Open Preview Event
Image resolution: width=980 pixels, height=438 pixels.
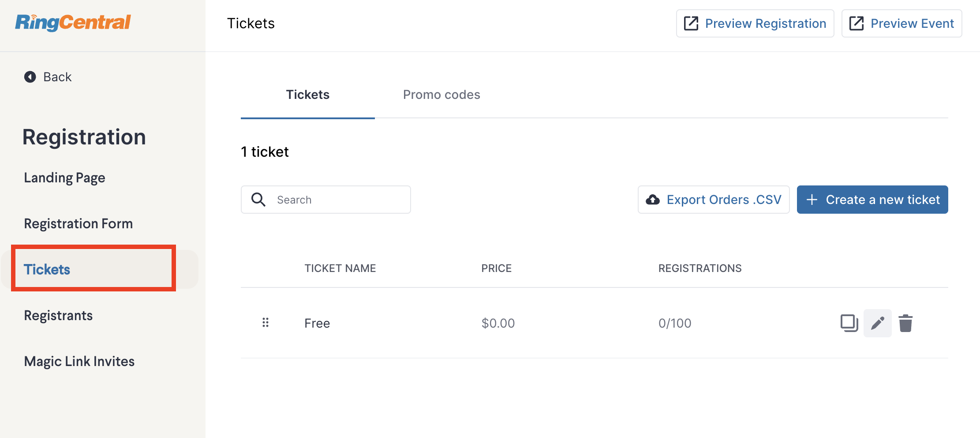click(x=901, y=23)
